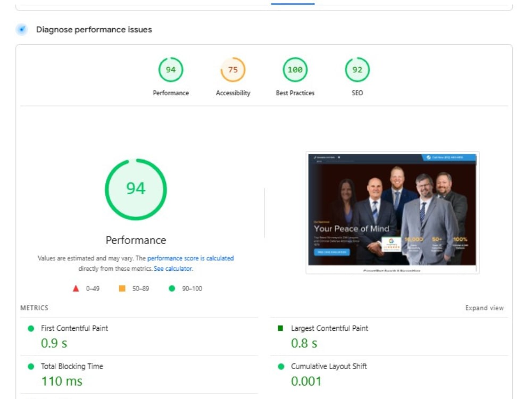Click the 'Largest Contentful Paint' metric label
Viewport: 532px width, 399px height.
(x=329, y=328)
